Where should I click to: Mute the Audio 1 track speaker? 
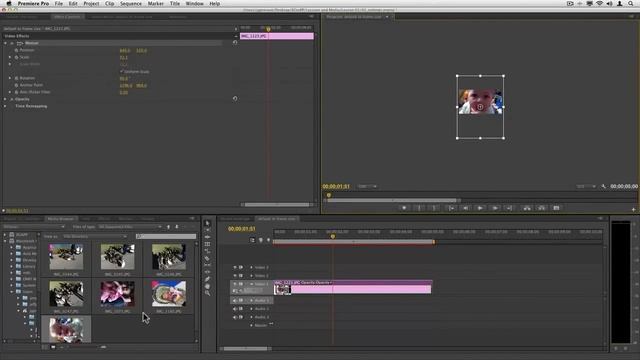coord(235,300)
